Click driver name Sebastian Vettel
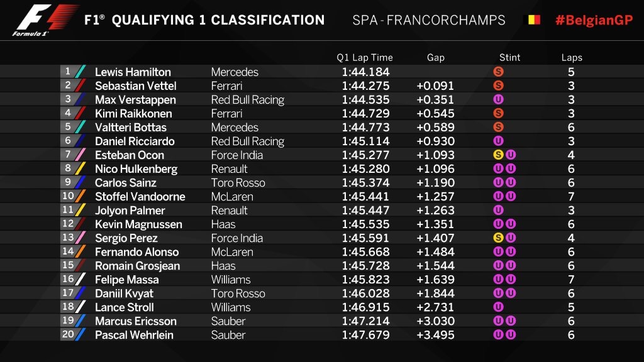 click(136, 85)
